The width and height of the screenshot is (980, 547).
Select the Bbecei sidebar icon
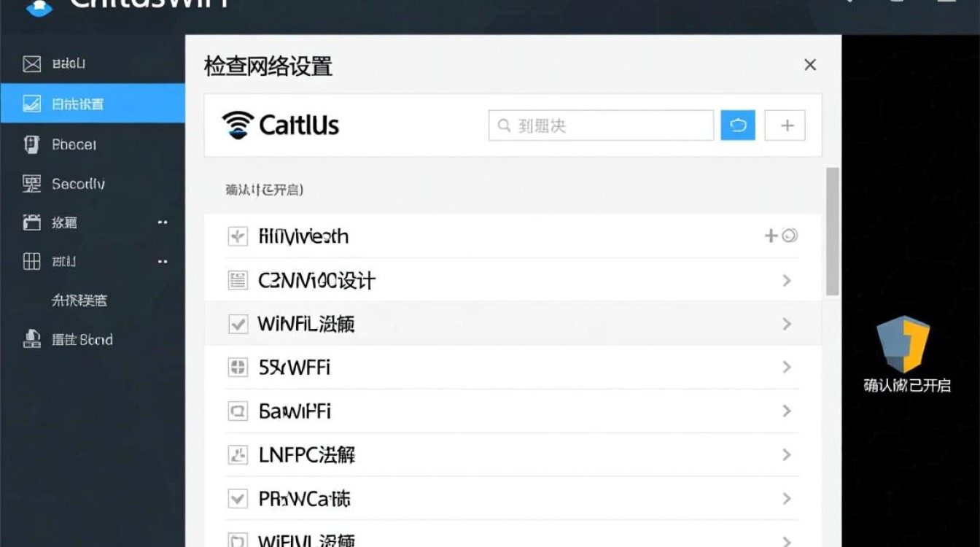pyautogui.click(x=32, y=144)
